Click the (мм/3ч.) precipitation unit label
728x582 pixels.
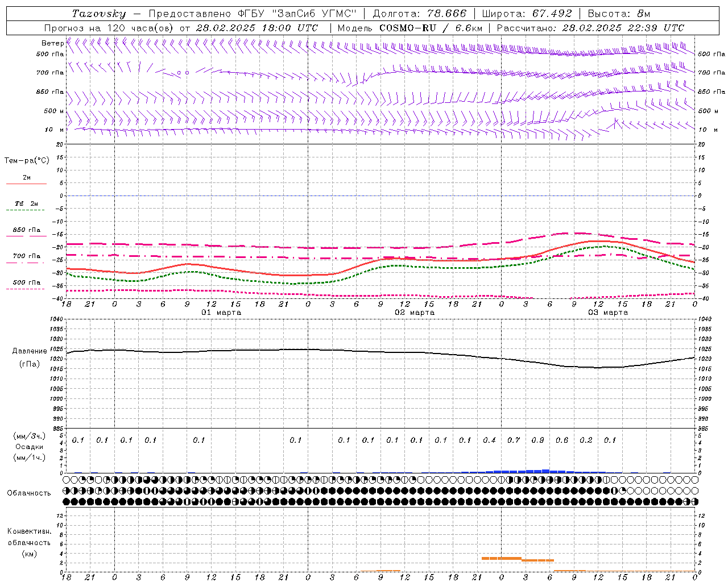click(x=29, y=436)
